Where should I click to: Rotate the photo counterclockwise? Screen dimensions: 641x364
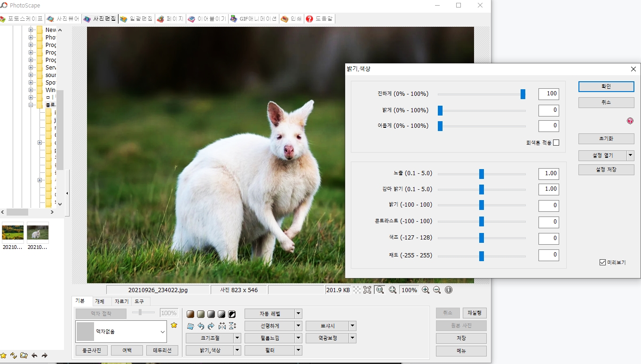click(201, 326)
